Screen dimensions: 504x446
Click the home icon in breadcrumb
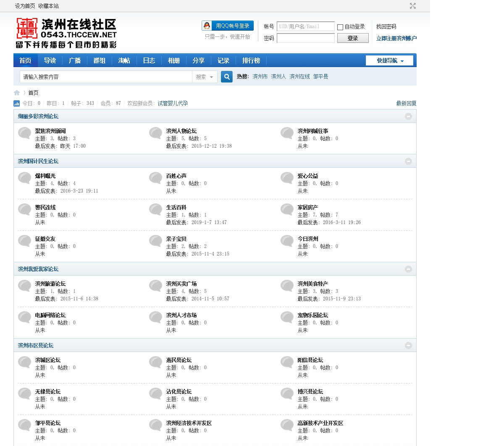17,93
